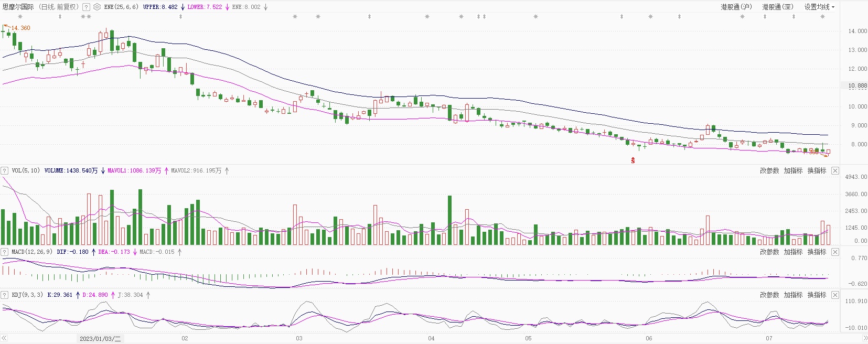This screenshot has height=344, width=868.
Task: Close the VOL indicator panel
Action: (x=835, y=171)
